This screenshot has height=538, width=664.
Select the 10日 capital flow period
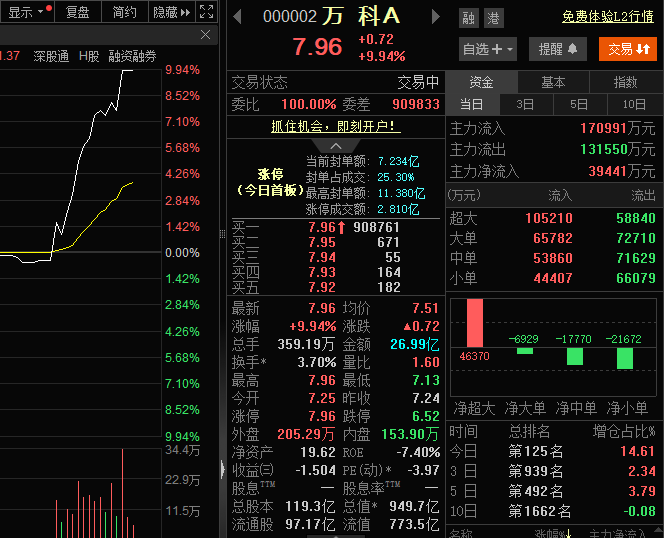pos(634,104)
